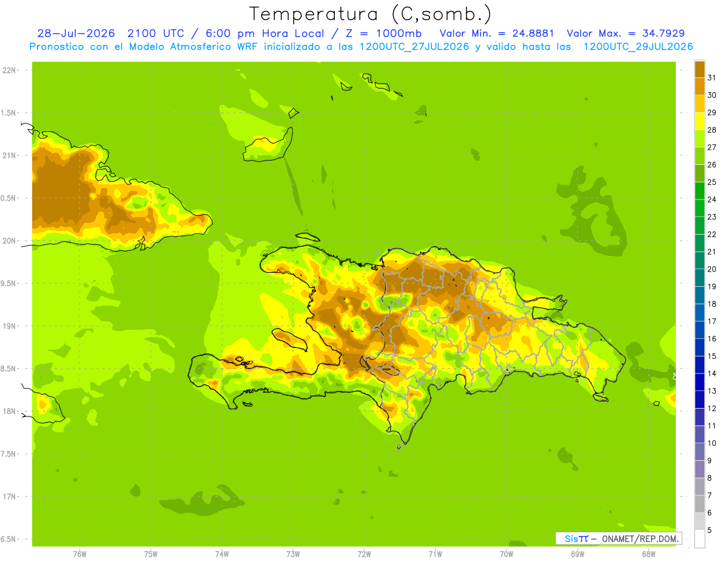Click the "Valor Min. = 24.8881" text
This screenshot has height=562, width=728.
pos(497,33)
